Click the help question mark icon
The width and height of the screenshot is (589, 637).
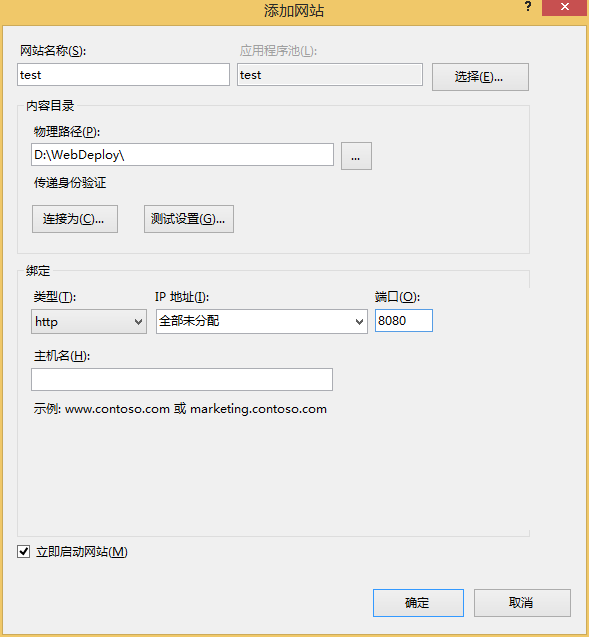coord(528,6)
